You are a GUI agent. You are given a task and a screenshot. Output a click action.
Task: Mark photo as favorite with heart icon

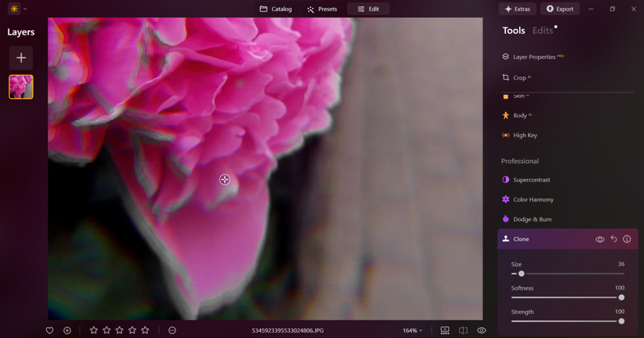(50, 330)
